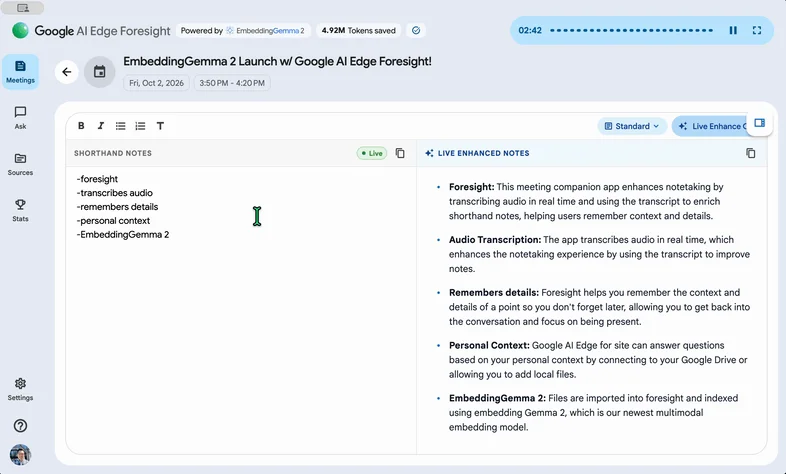Image resolution: width=786 pixels, height=474 pixels.
Task: Insert a bulleted list
Action: click(120, 126)
